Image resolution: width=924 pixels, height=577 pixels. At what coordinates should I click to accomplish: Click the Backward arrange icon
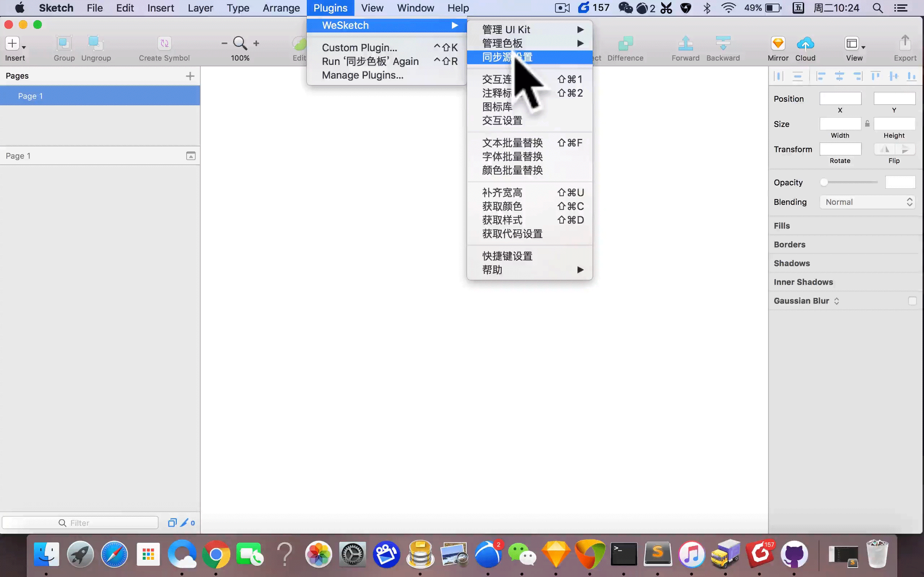pyautogui.click(x=723, y=44)
